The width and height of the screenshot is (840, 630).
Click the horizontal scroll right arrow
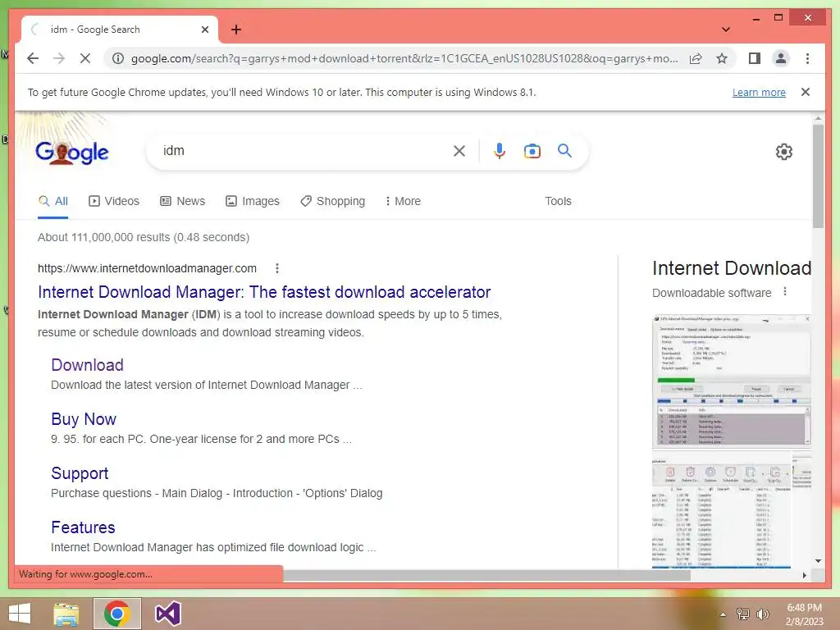point(804,575)
